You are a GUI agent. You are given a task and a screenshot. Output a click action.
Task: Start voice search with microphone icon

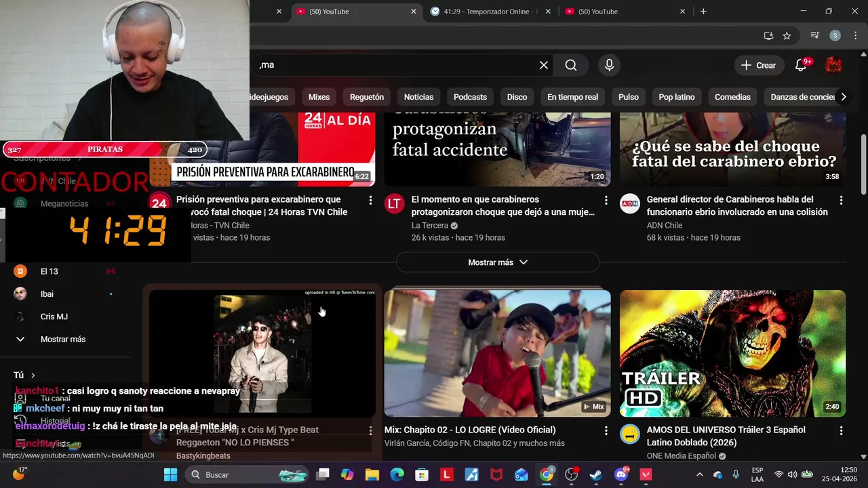[609, 65]
